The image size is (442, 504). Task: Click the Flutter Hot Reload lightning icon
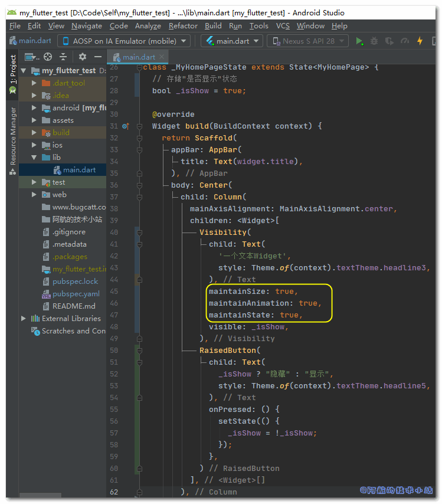pyautogui.click(x=420, y=41)
